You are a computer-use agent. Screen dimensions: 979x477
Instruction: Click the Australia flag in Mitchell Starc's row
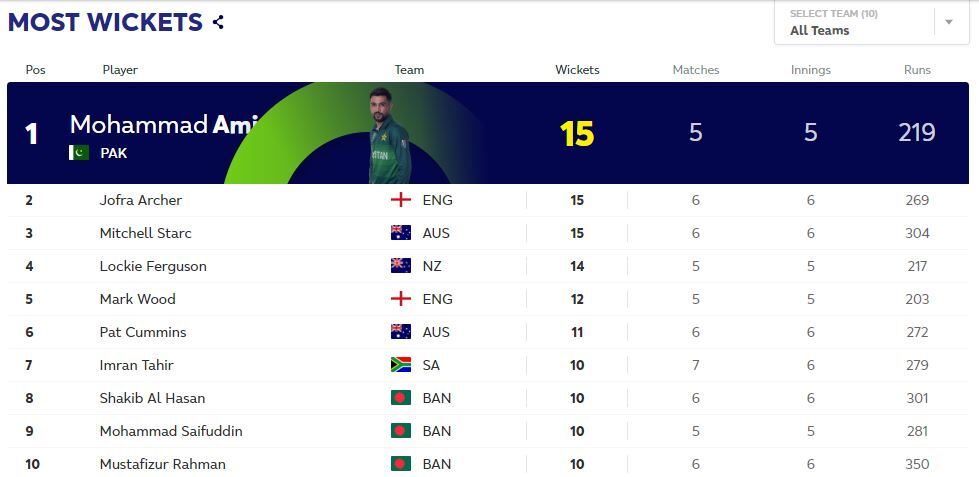coord(401,233)
